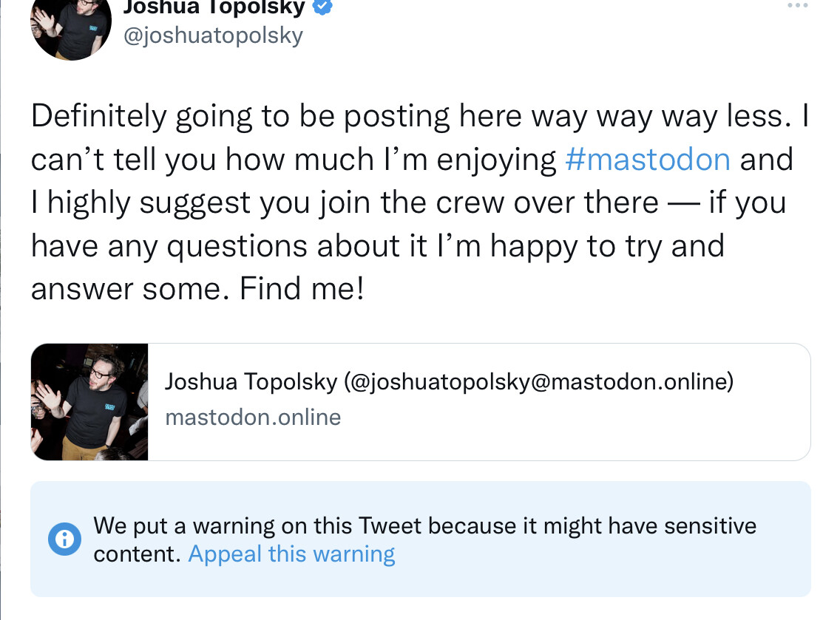The height and width of the screenshot is (620, 840).
Task: Open Joshua Topolsky's profile avatar
Action: (71, 27)
